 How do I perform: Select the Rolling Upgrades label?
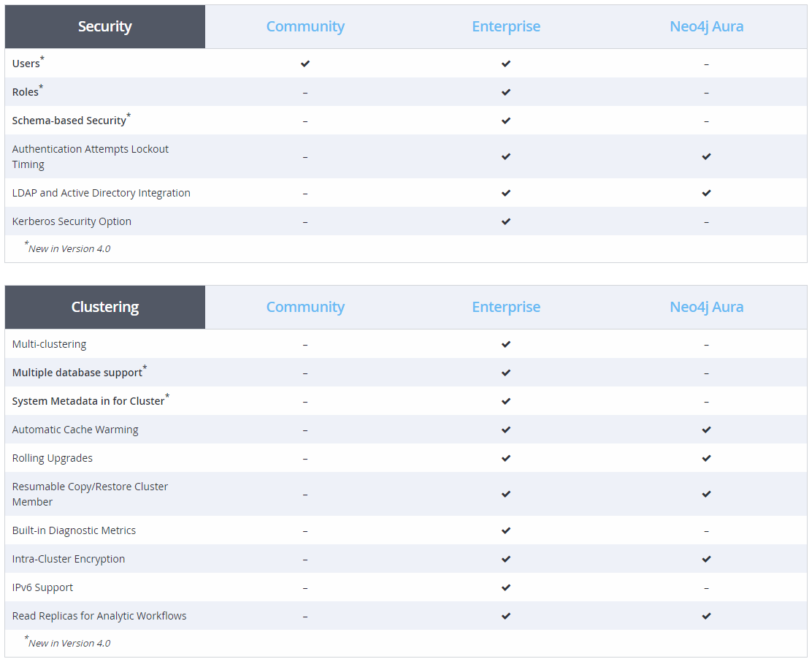tap(53, 458)
